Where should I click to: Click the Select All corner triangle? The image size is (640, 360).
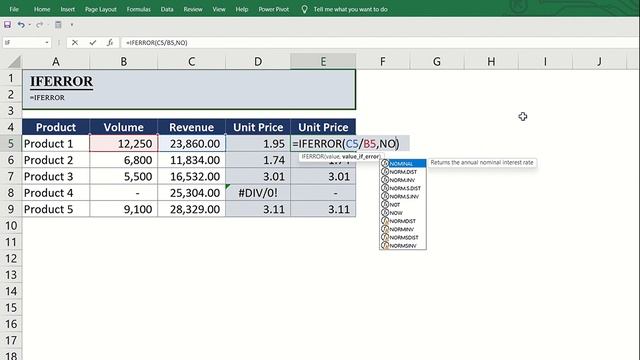click(x=13, y=62)
